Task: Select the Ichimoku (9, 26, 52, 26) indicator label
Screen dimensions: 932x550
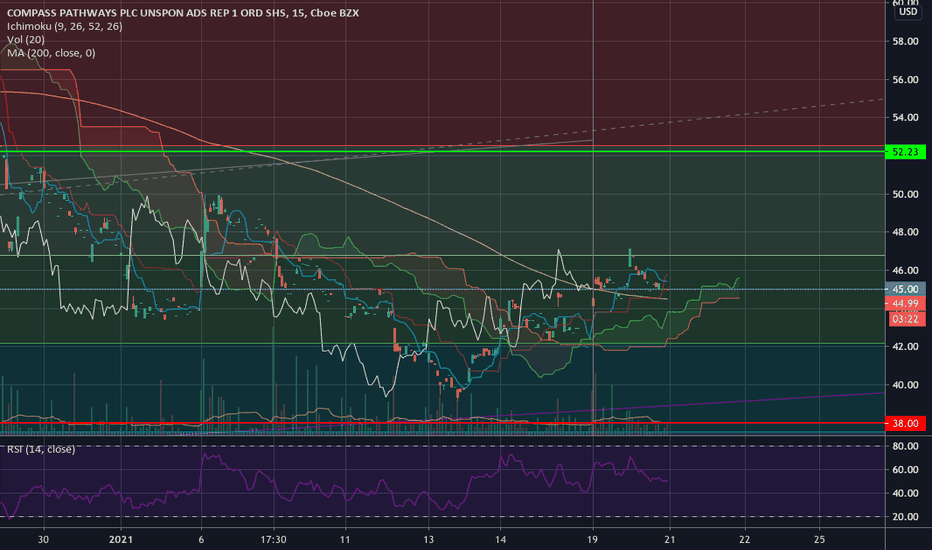Action: (65, 26)
